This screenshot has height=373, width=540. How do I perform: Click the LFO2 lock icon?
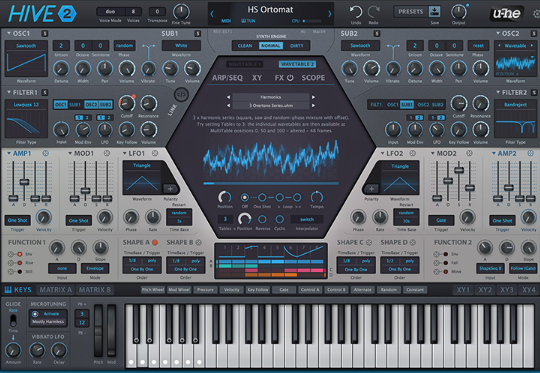click(413, 153)
